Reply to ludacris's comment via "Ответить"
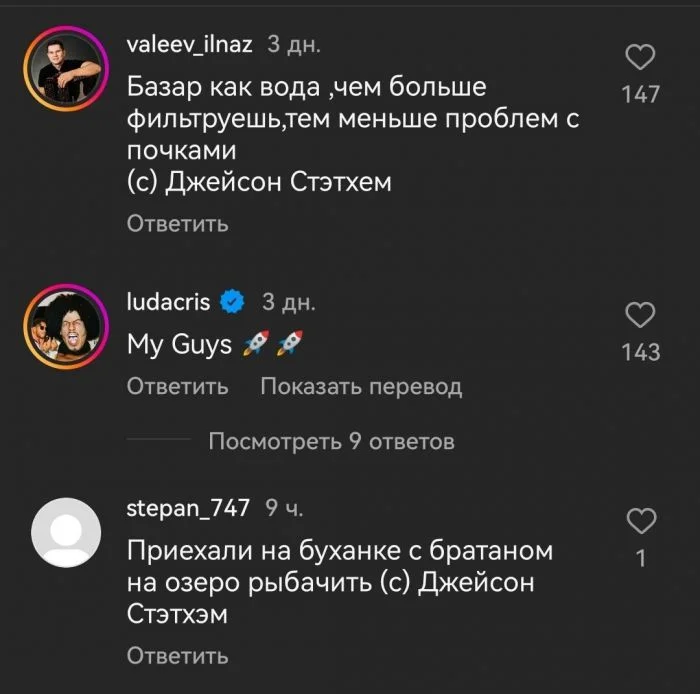The width and height of the screenshot is (700, 694). pyautogui.click(x=177, y=386)
